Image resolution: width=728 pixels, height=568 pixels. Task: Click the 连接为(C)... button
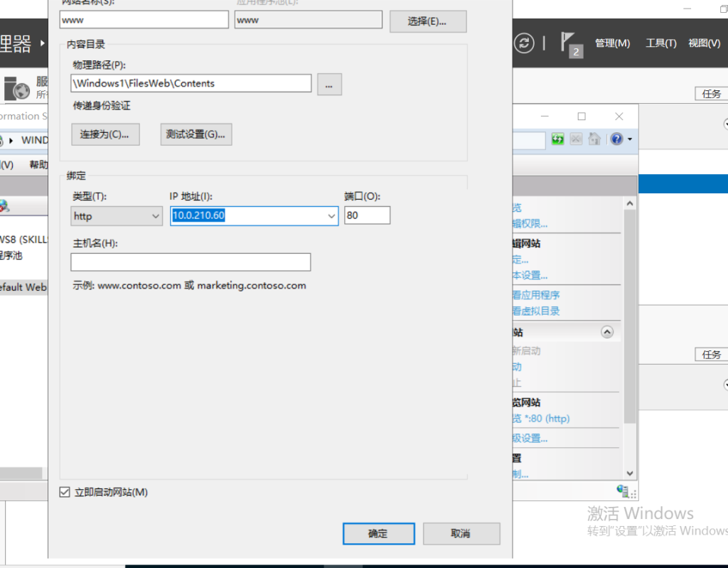tap(105, 134)
